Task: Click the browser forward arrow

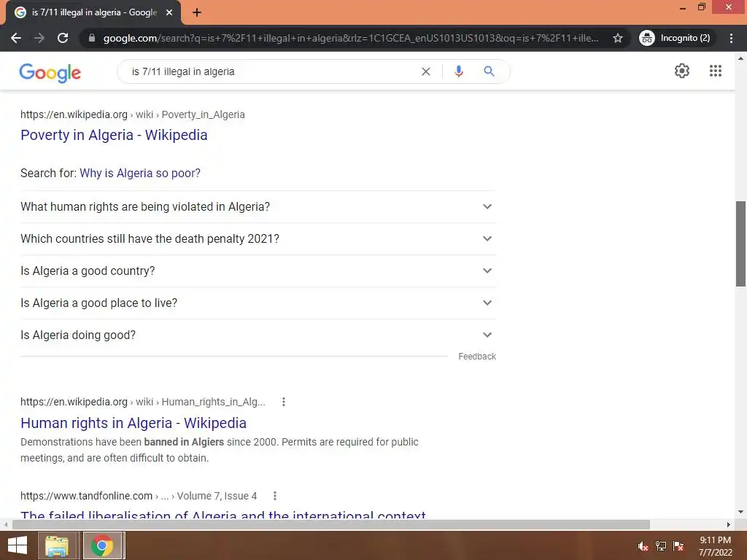Action: [x=39, y=38]
